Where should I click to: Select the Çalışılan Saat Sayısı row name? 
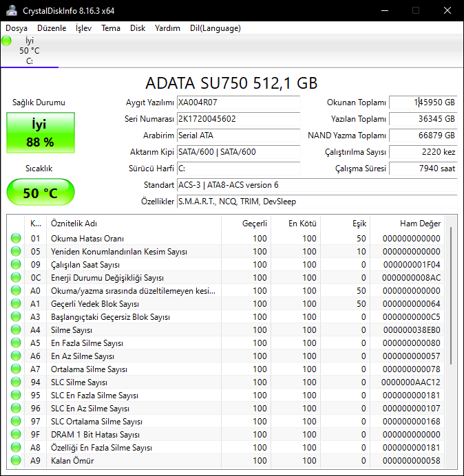(85, 265)
